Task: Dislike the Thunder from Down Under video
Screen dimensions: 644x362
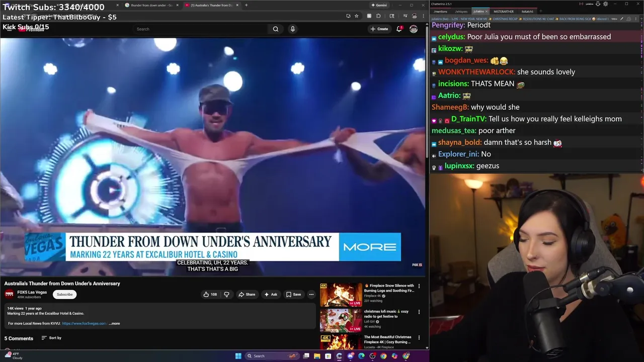Action: pos(226,295)
